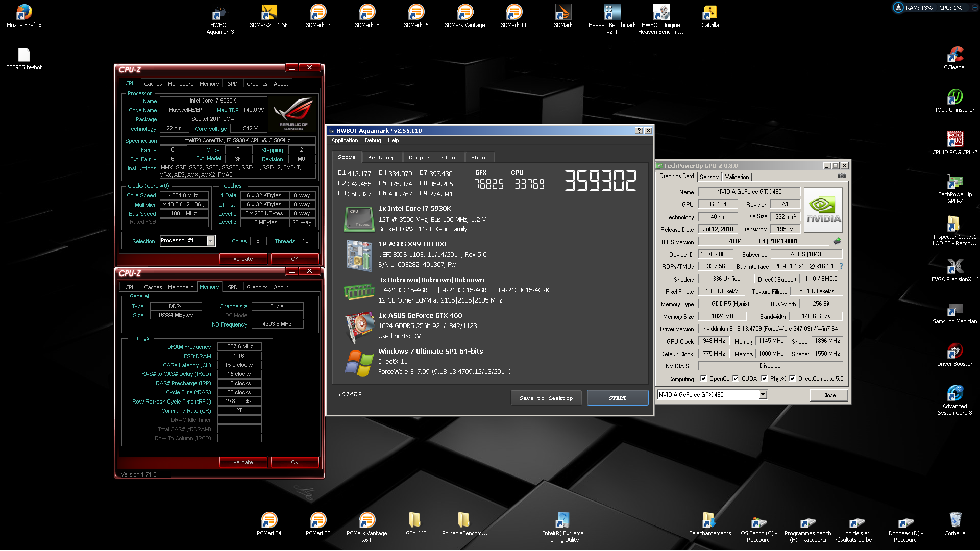Screen dimensions: 980x551
Task: Click the ROG logo in CPU-Z
Action: coord(293,113)
